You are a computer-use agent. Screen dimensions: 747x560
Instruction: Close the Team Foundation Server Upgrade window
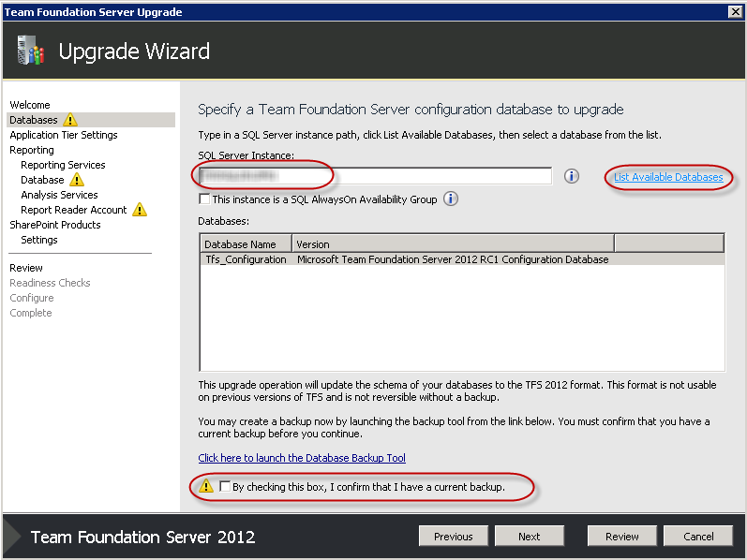pos(735,12)
